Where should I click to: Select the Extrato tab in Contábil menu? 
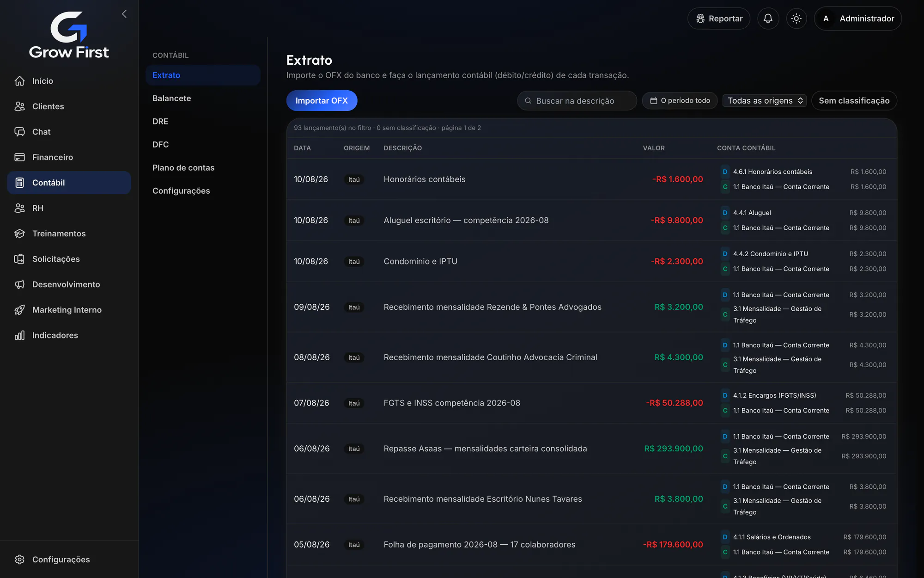point(203,75)
